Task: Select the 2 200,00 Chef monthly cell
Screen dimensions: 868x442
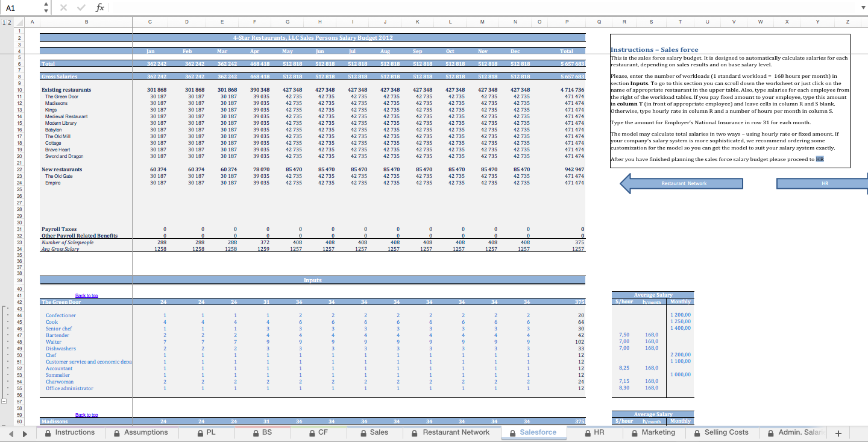Action: pyautogui.click(x=681, y=355)
